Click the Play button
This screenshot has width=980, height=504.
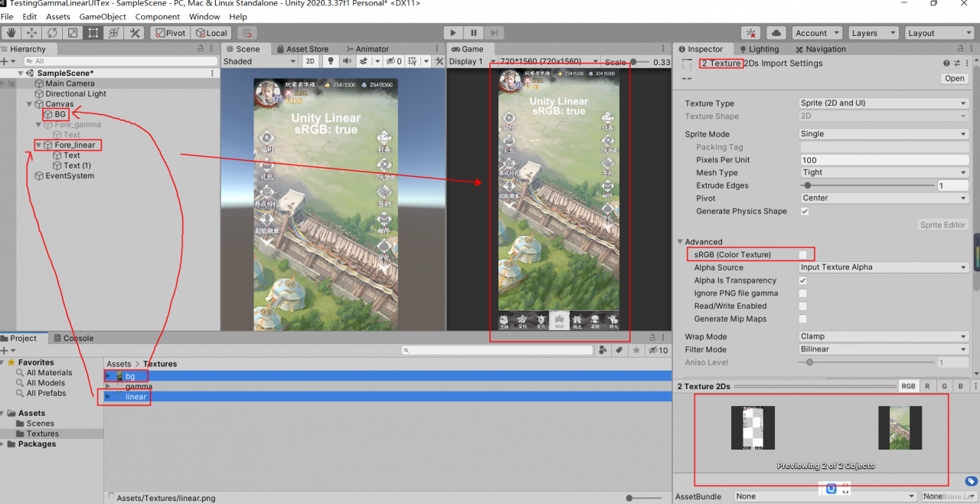[453, 33]
